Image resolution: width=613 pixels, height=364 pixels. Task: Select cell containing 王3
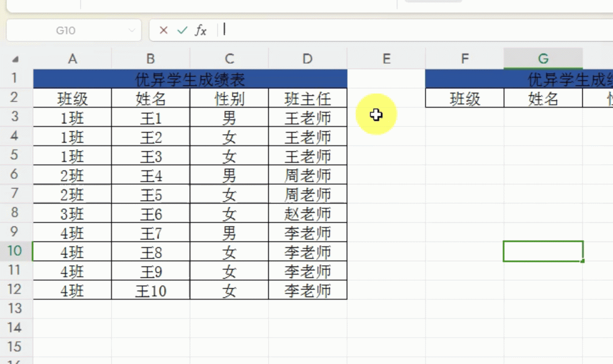(151, 156)
